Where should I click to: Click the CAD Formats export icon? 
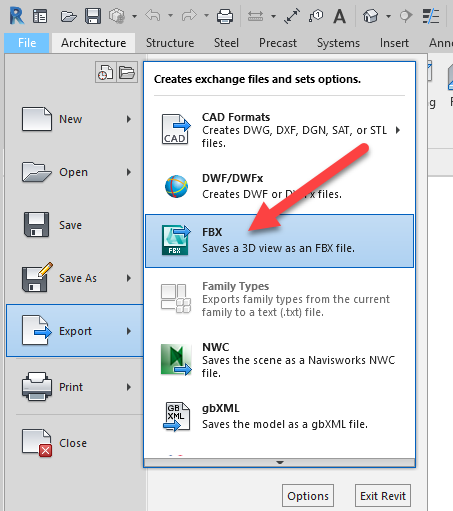176,129
